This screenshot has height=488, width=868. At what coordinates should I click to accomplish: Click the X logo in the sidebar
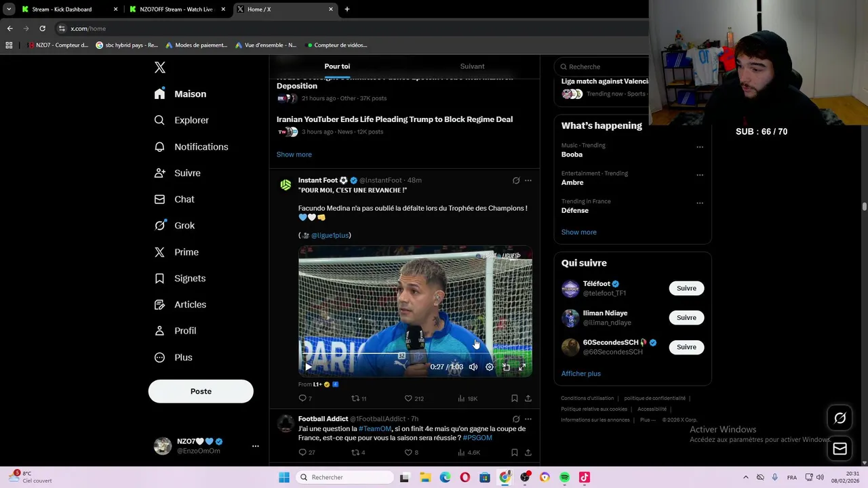coord(160,67)
